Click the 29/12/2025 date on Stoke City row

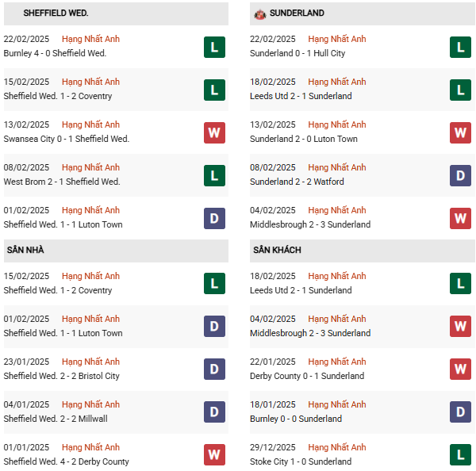tap(272, 447)
